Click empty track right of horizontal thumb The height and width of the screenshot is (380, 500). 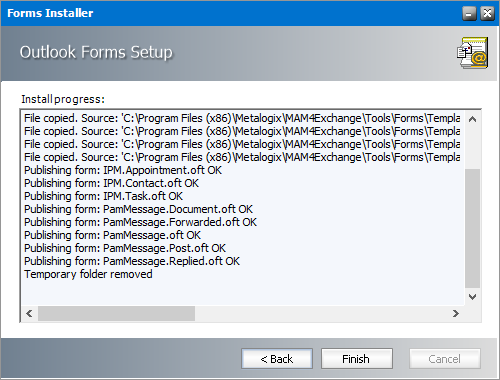tap(321, 313)
